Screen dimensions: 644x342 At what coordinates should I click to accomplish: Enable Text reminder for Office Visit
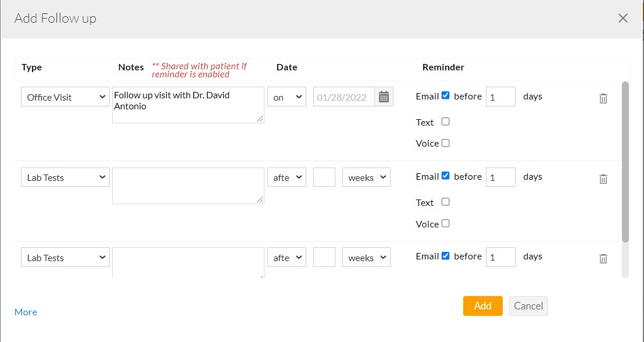446,122
